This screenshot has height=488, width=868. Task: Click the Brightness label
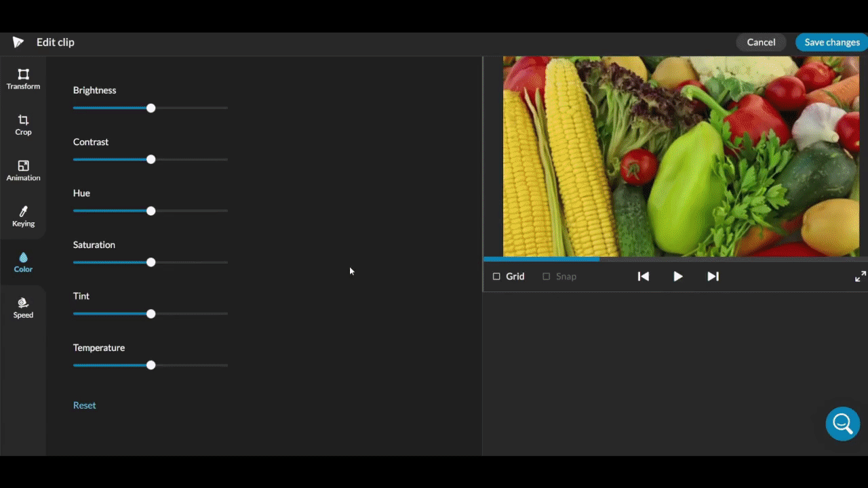(x=94, y=90)
